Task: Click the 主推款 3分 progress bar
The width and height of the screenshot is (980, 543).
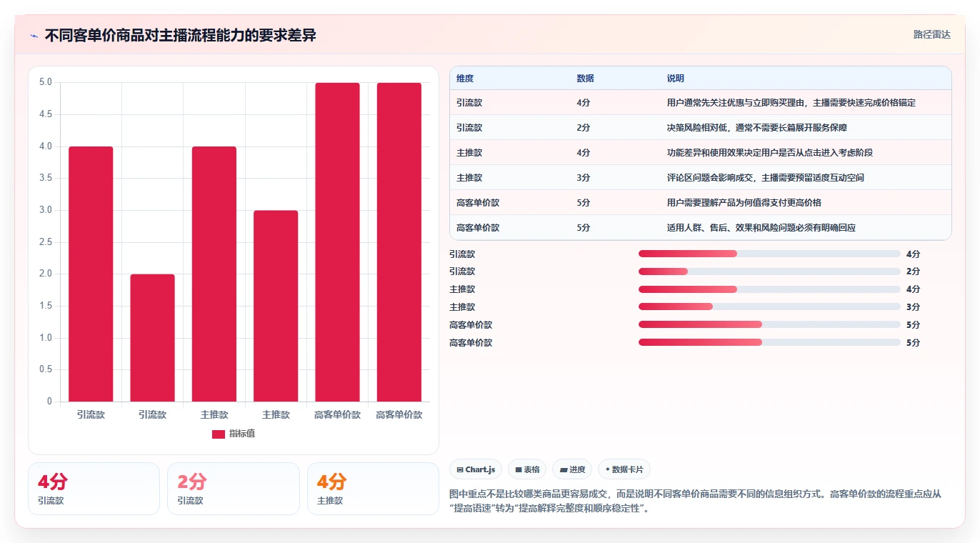Action: pyautogui.click(x=769, y=307)
